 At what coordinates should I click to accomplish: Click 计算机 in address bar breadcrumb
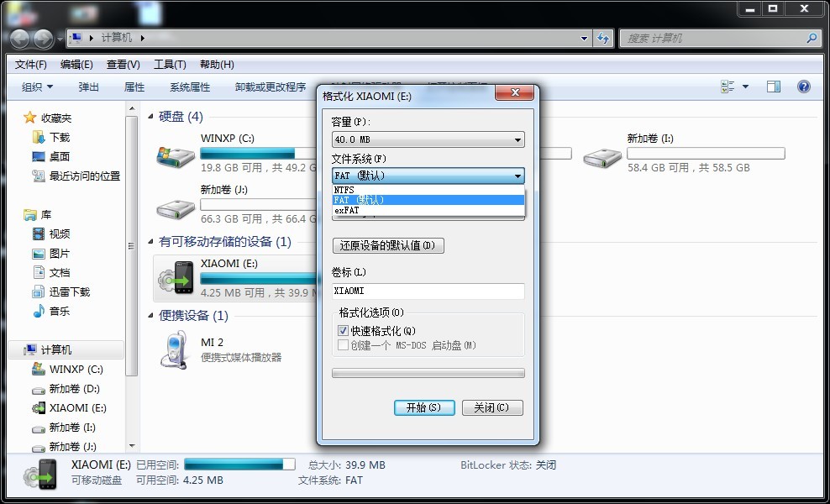click(117, 38)
